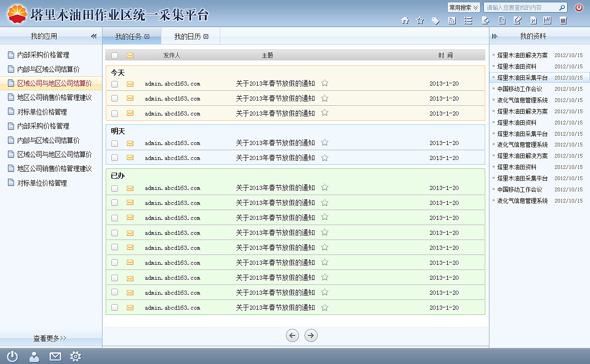The width and height of the screenshot is (590, 364).
Task: Open the highlighted red 区域公司与地区公司结算价 item
Action: click(51, 83)
